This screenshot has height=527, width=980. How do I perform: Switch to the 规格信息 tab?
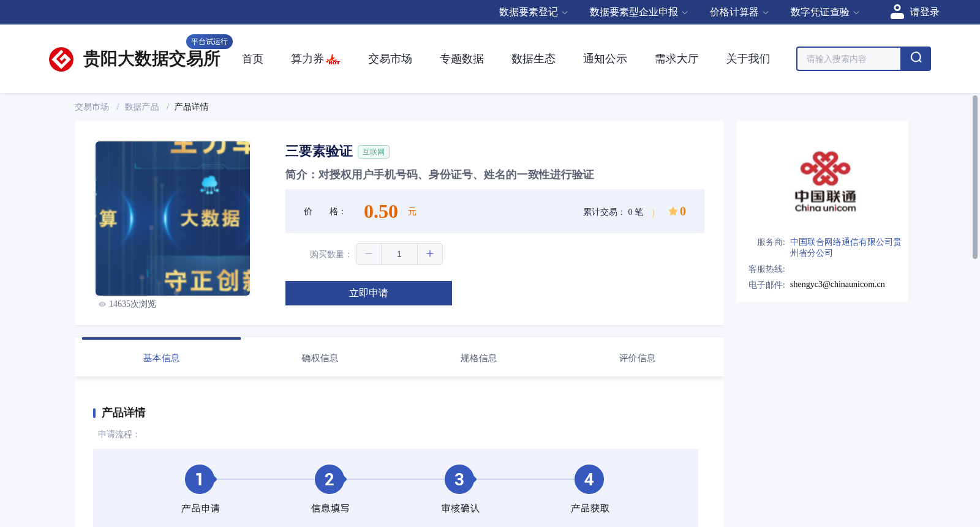478,358
